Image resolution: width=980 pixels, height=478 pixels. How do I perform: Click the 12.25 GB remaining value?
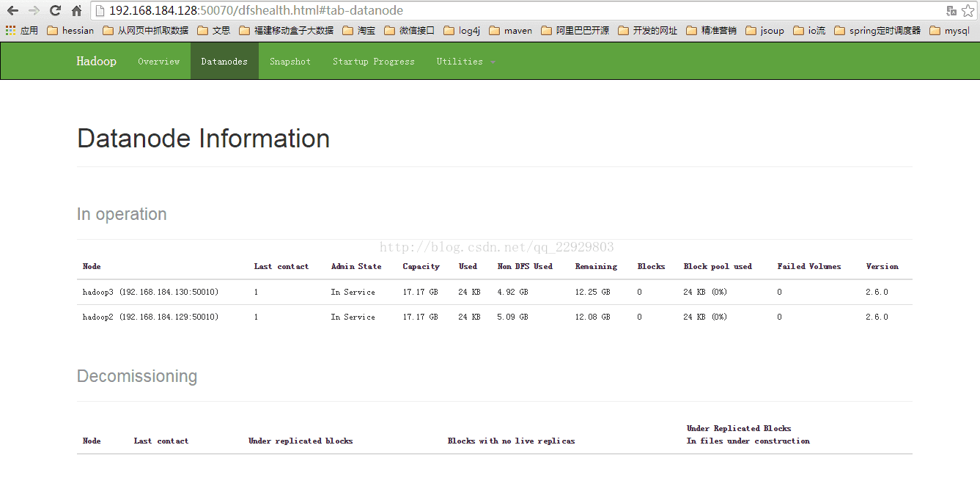592,292
